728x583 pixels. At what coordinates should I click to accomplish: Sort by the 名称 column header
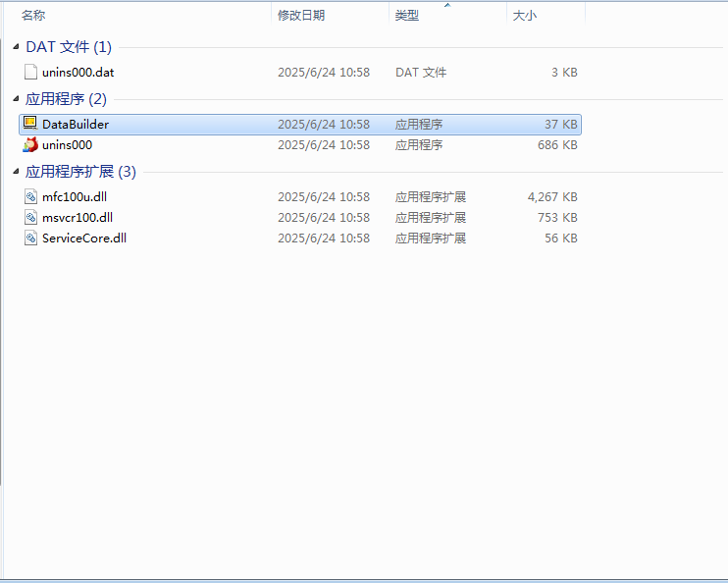(x=33, y=15)
